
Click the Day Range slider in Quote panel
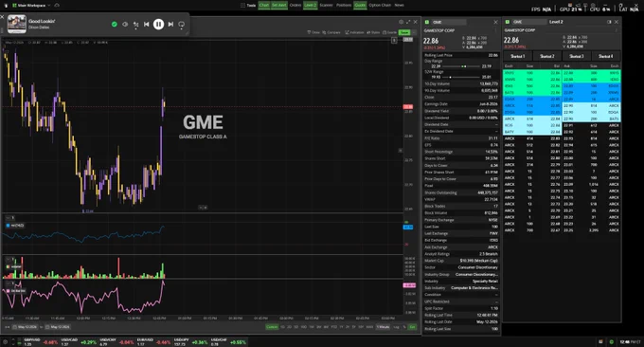pos(460,66)
